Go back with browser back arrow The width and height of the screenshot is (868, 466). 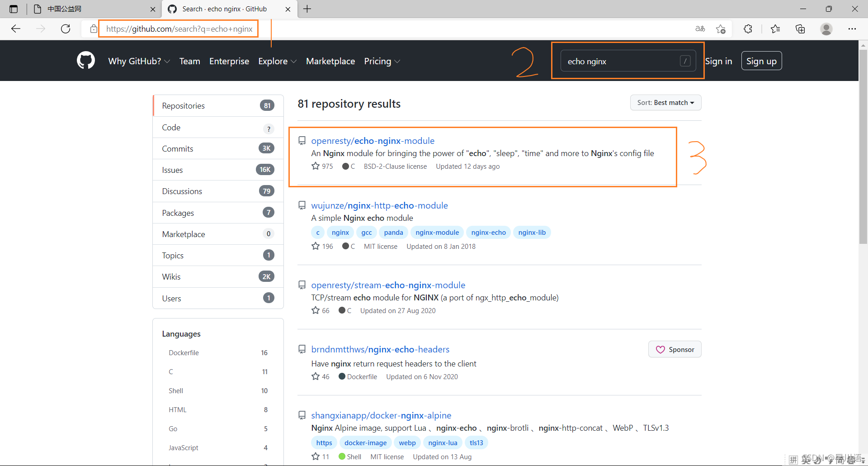16,29
